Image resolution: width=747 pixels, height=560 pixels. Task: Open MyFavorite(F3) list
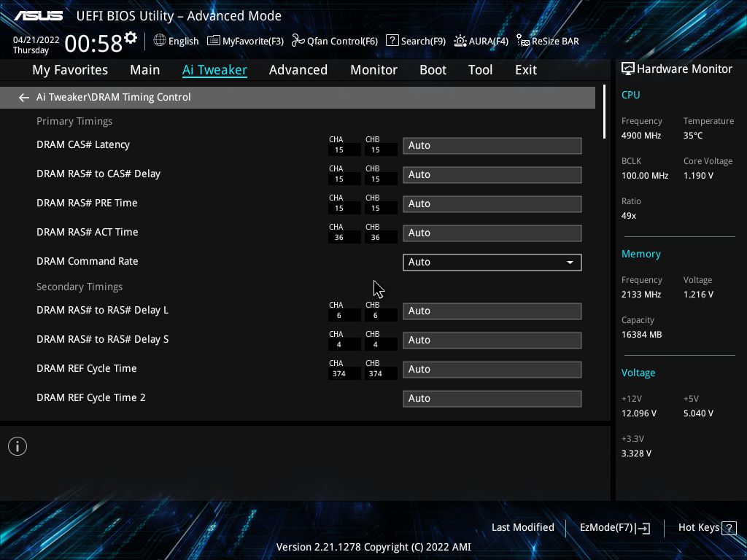point(245,41)
